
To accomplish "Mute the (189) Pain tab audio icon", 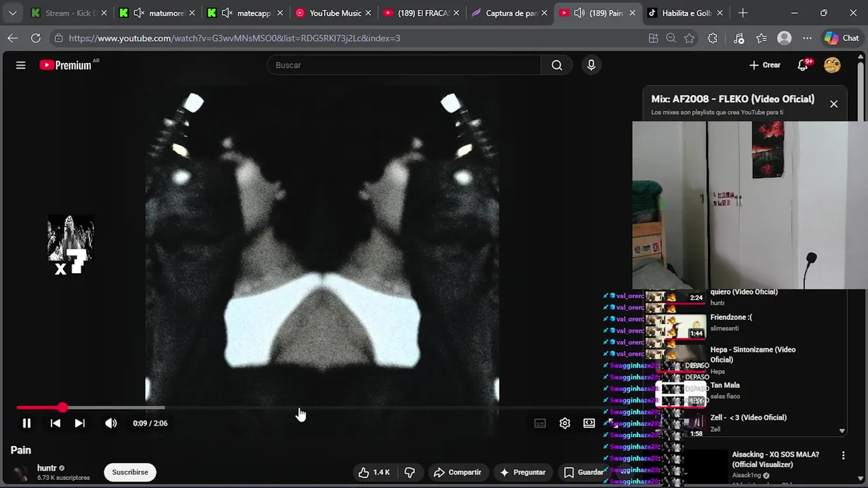I will (579, 13).
